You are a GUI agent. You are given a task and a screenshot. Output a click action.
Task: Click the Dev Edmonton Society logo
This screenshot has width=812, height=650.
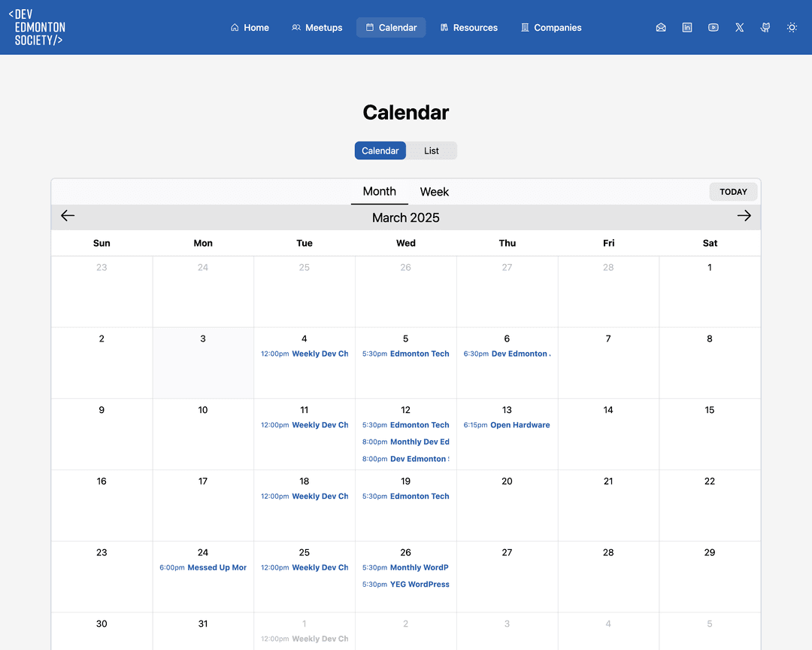click(38, 27)
